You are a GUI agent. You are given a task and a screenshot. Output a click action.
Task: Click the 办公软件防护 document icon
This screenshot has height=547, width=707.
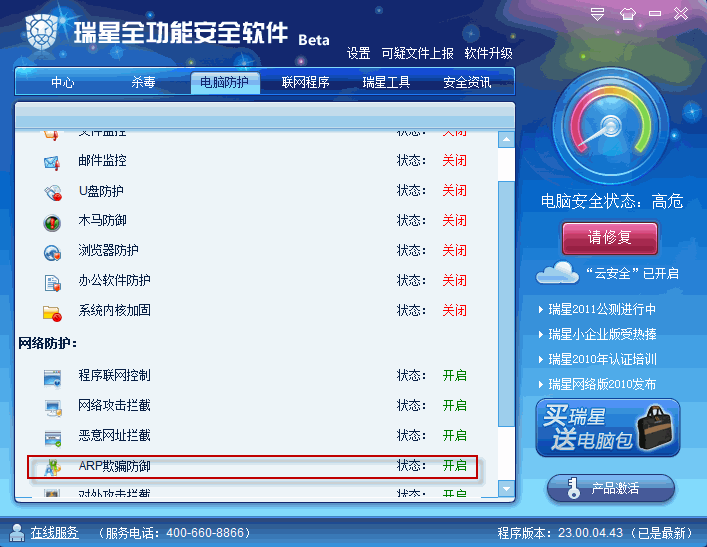[53, 283]
